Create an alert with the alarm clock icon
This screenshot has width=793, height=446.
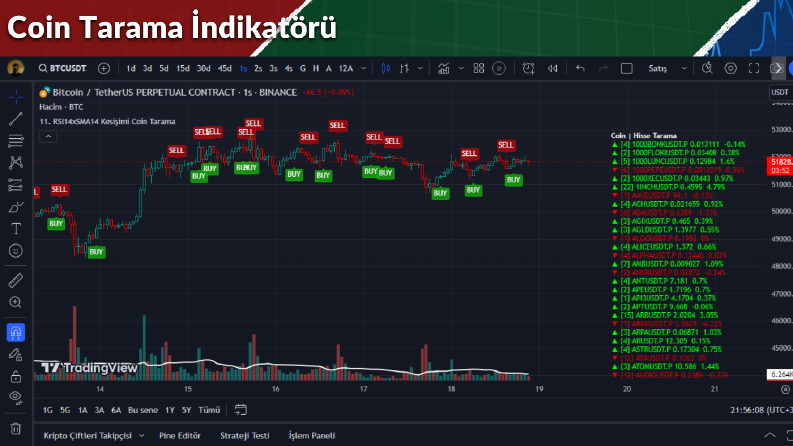coord(528,68)
